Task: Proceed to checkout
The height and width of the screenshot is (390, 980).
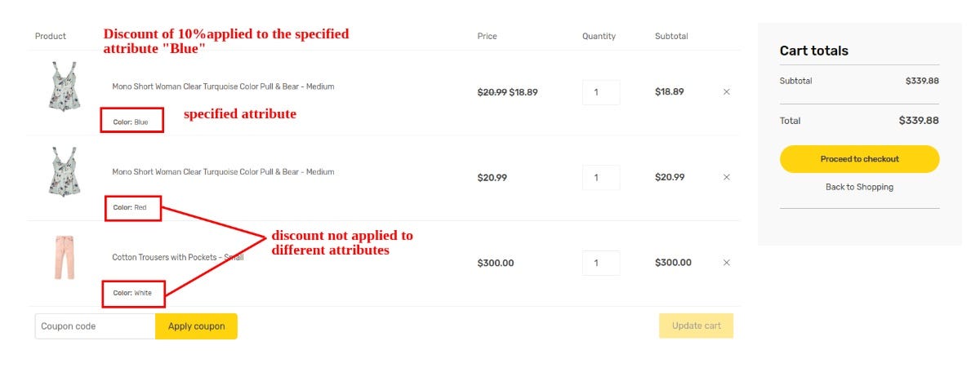Action: [x=859, y=159]
